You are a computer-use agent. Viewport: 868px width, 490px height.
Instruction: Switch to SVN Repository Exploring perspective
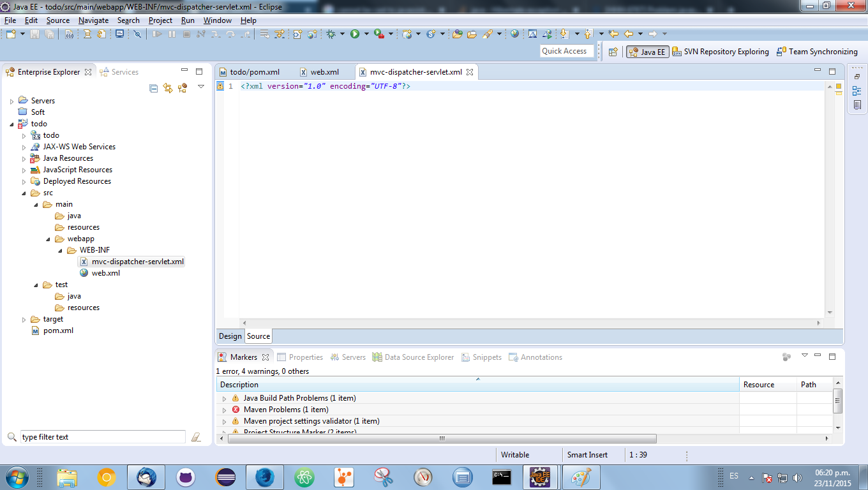pos(721,52)
